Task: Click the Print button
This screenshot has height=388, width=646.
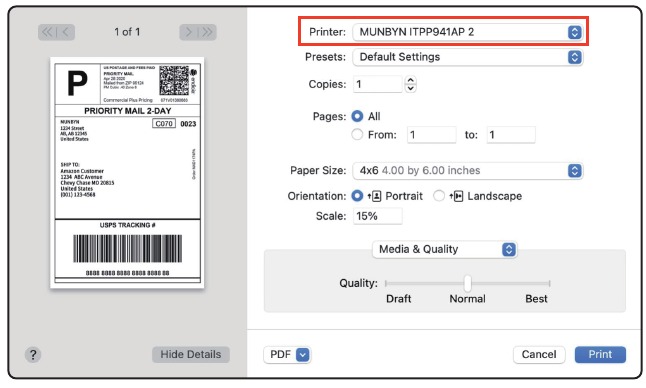Action: [600, 354]
